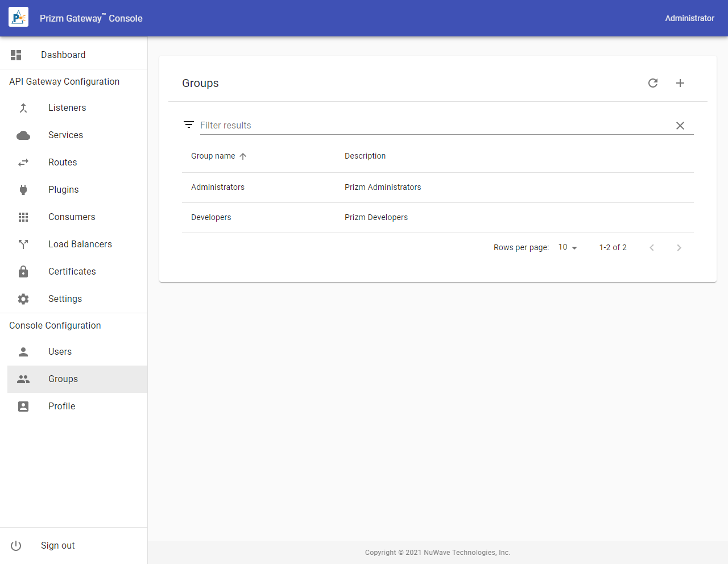728x564 pixels.
Task: Navigate to the Users page
Action: 60,352
